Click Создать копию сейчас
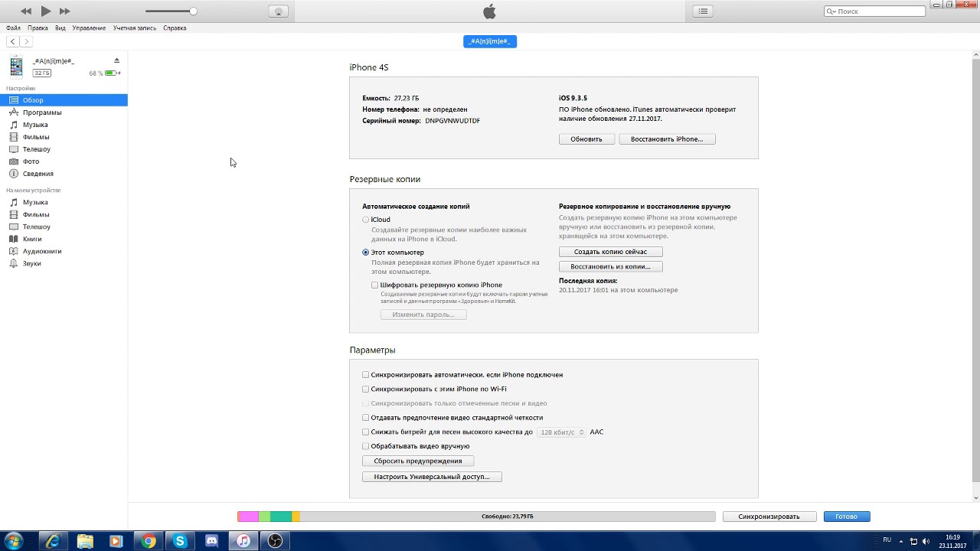Image resolution: width=980 pixels, height=551 pixels. [610, 252]
